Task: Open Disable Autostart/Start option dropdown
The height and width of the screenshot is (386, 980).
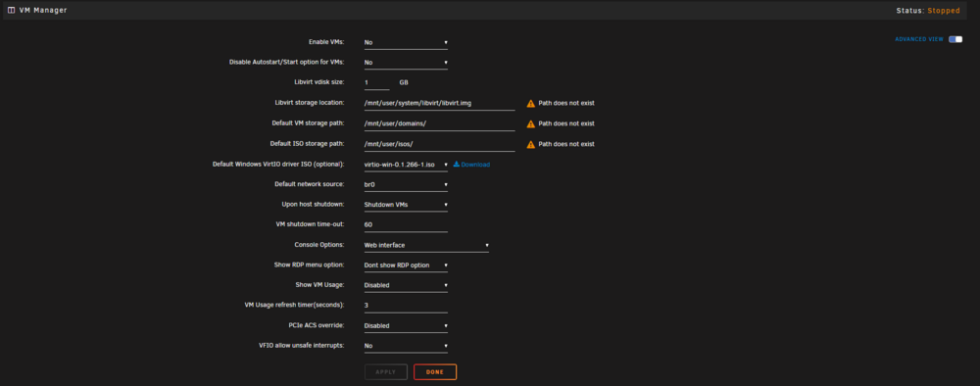Action: [x=406, y=63]
